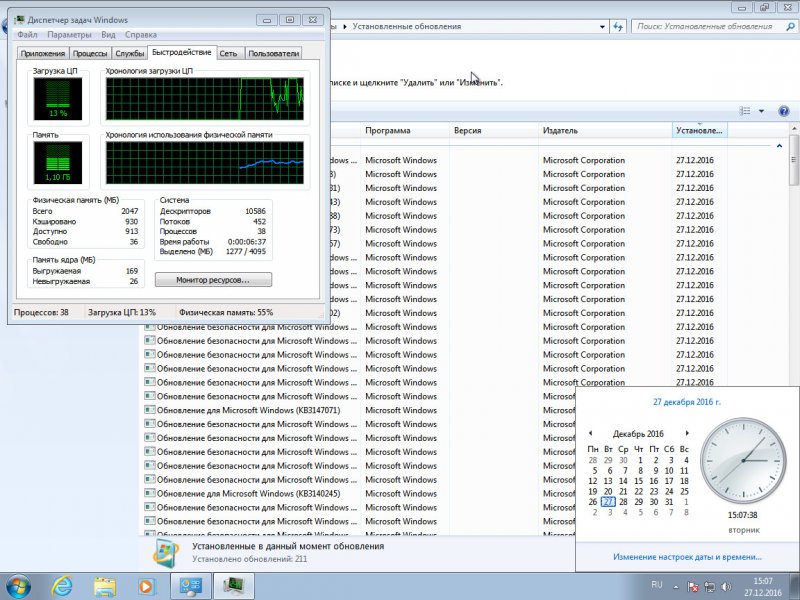This screenshot has height=600, width=800.
Task: Sort by the Установле... column header
Action: [700, 131]
